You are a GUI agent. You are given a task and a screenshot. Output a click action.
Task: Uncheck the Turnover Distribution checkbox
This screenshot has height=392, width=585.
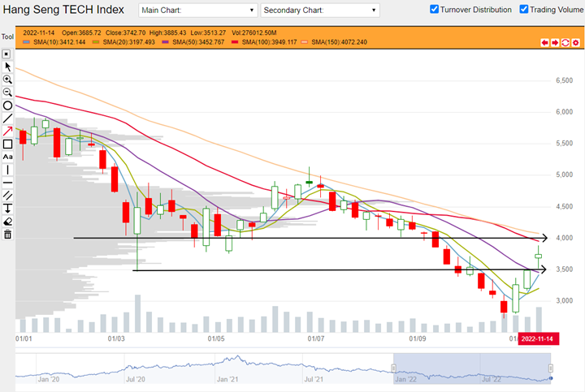coord(434,9)
